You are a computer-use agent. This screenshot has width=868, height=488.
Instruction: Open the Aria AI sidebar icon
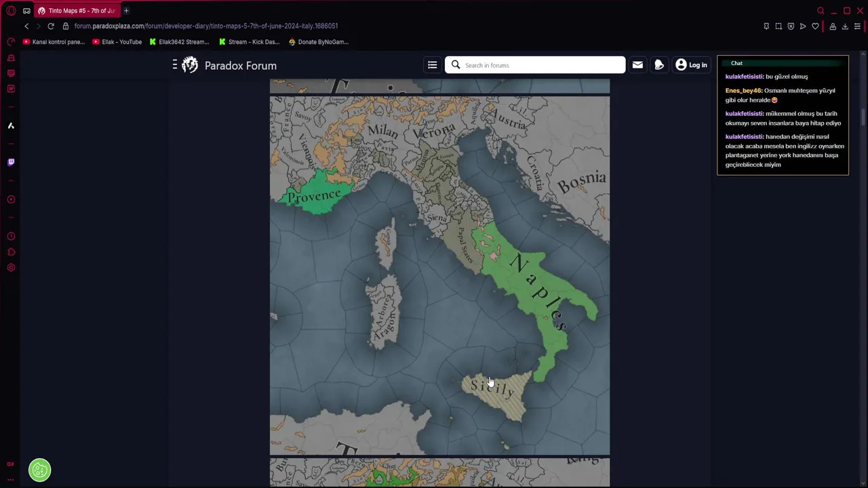coord(11,125)
